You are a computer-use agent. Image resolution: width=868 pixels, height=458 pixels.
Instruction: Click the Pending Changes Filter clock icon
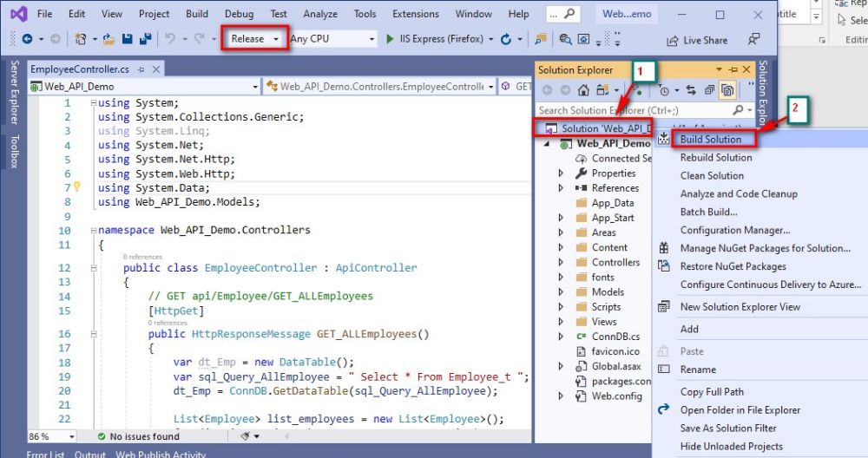coord(664,89)
